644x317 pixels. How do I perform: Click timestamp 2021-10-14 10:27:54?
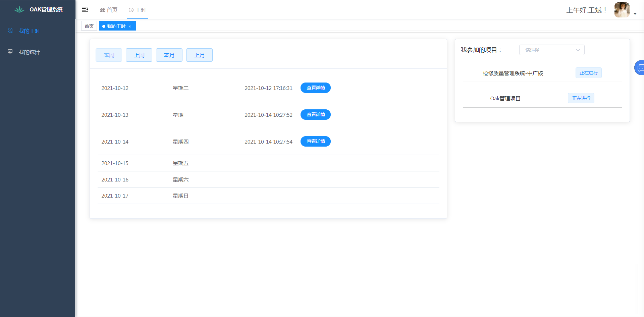click(268, 142)
